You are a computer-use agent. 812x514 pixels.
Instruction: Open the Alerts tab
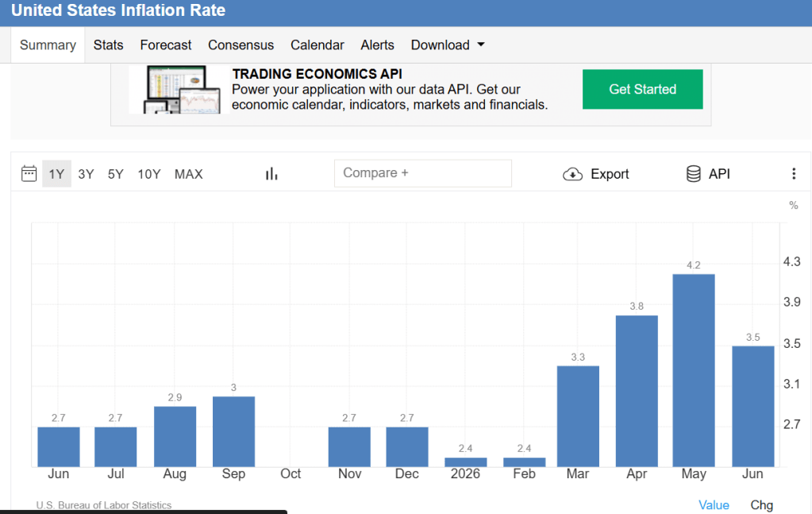point(378,45)
